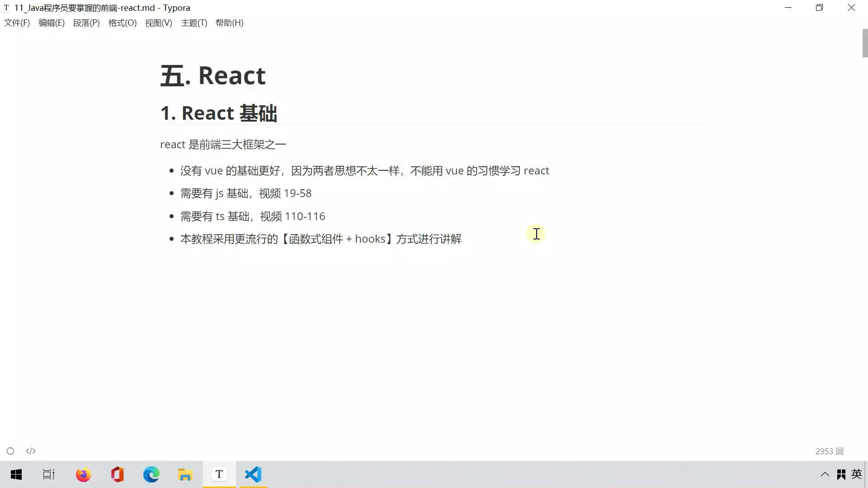Open the Windows Start menu
Image resolution: width=868 pixels, height=488 pixels.
(x=16, y=474)
